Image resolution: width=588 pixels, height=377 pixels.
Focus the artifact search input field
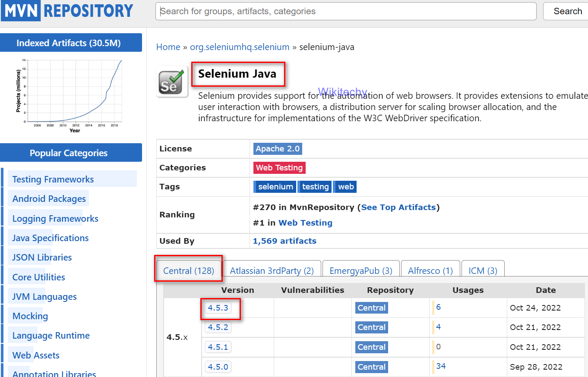pyautogui.click(x=345, y=11)
